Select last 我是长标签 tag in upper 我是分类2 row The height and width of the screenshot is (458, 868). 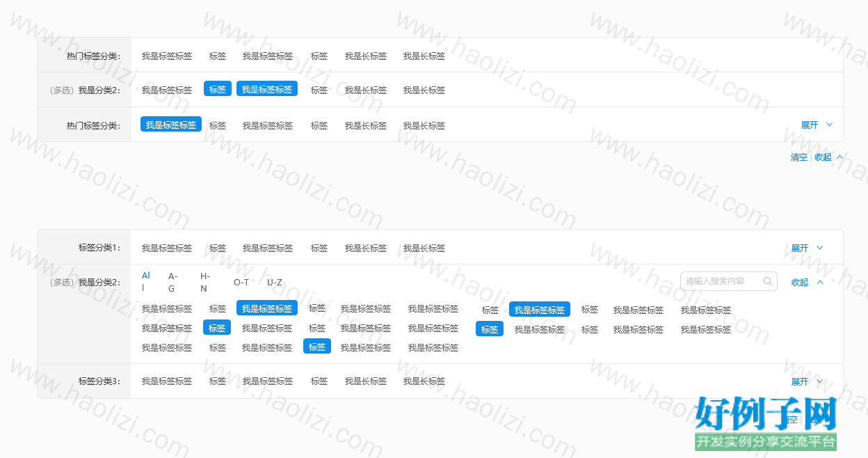click(x=424, y=90)
